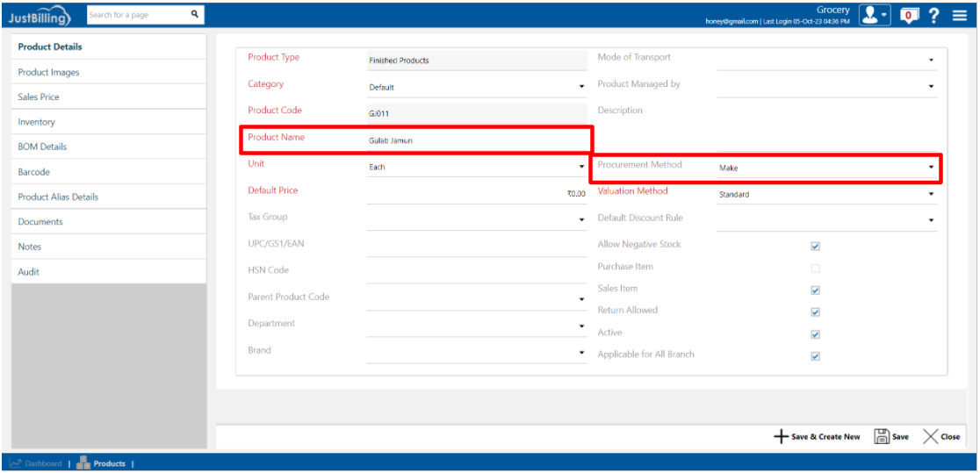Toggle the Allow Negative Stock checkbox
Screen dimensions: 980x473
point(815,247)
